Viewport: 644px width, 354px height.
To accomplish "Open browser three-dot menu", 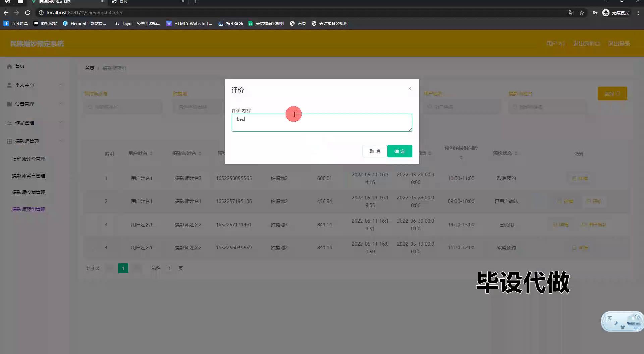I will tap(638, 13).
